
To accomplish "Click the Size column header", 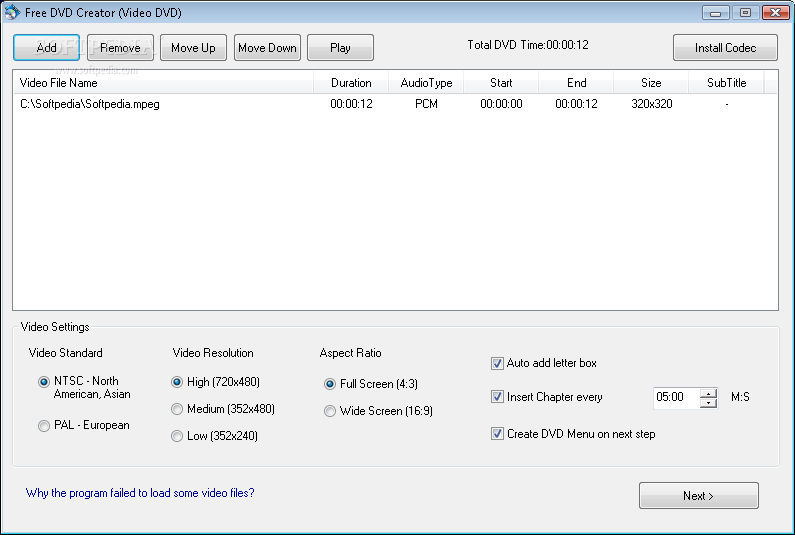I will (651, 83).
